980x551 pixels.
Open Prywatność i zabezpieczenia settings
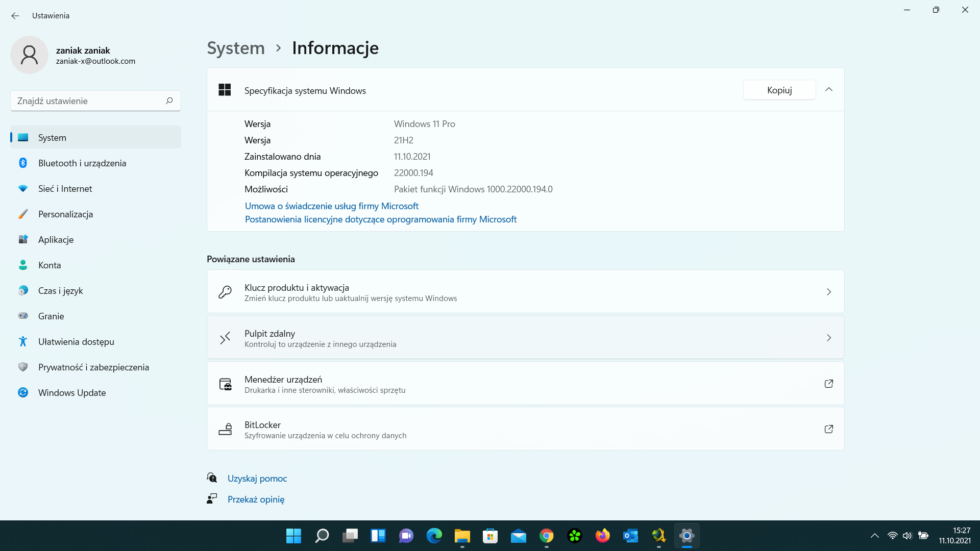[x=95, y=367]
